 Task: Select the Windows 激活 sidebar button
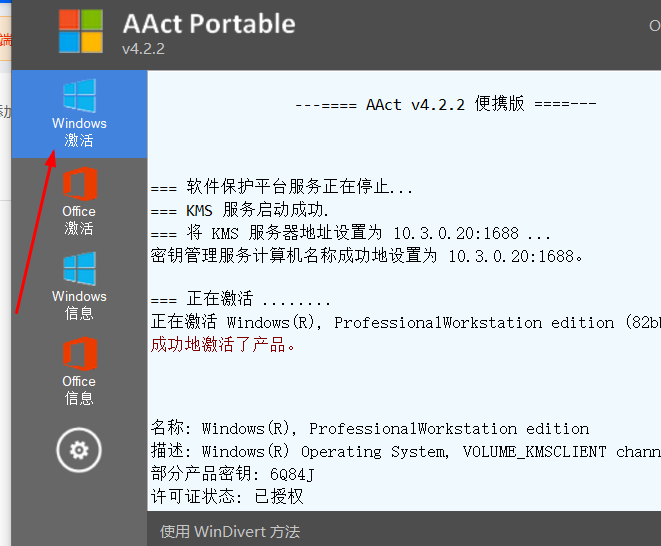[79, 114]
